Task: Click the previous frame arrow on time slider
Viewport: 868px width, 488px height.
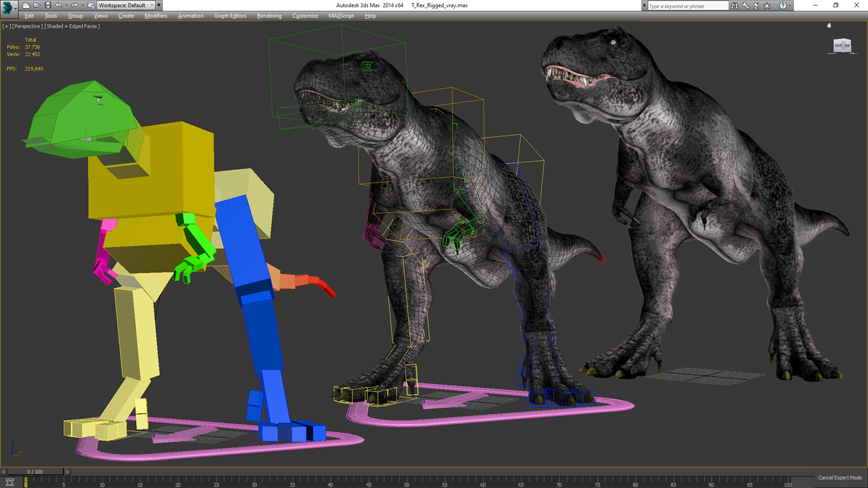Action: point(4,472)
